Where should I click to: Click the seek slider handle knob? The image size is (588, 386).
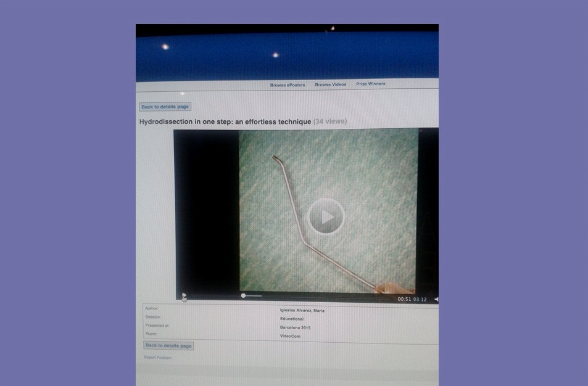[x=243, y=296]
